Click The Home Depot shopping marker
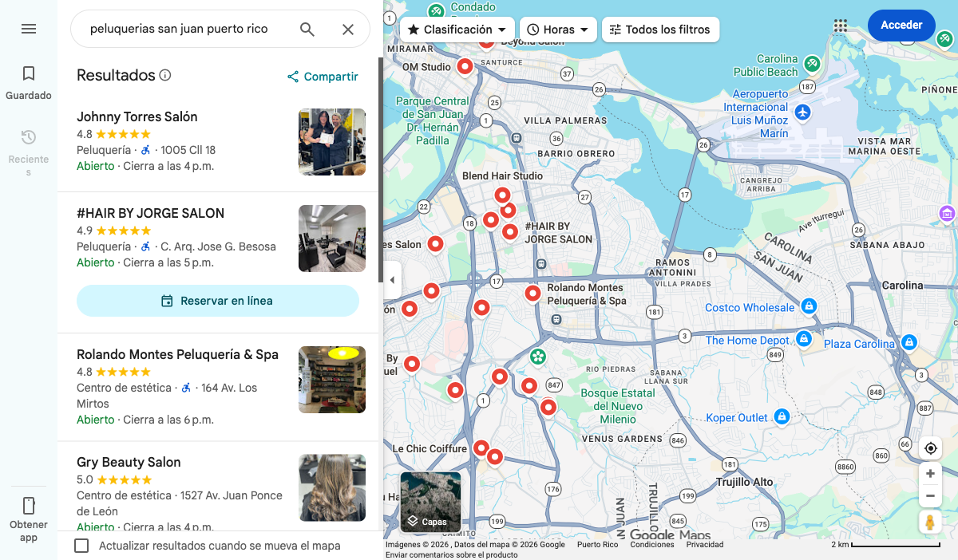The width and height of the screenshot is (958, 560). point(805,340)
